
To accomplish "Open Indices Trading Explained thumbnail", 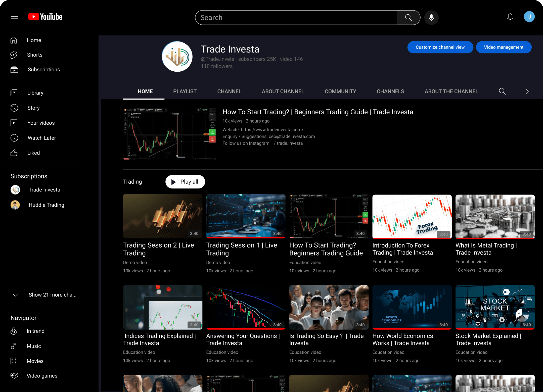I will click(x=163, y=307).
